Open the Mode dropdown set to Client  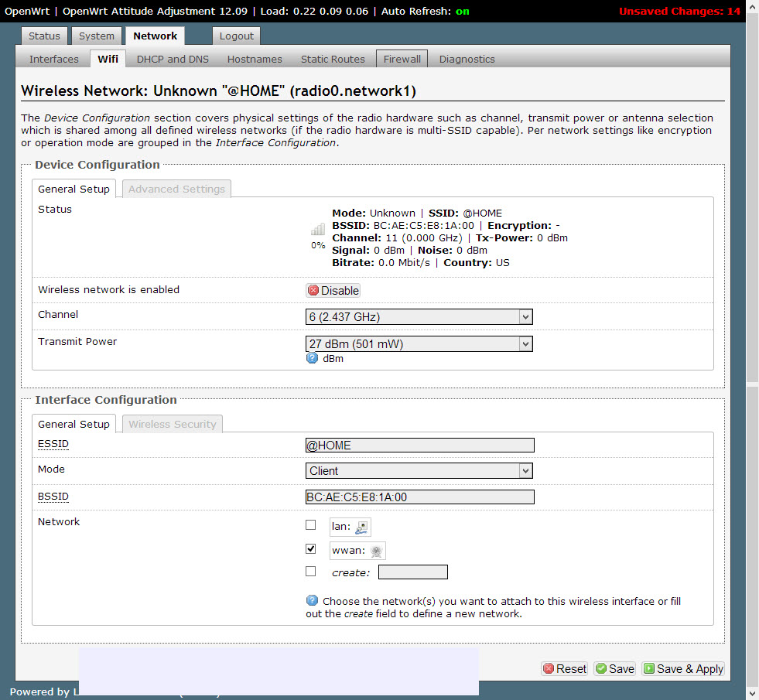[x=419, y=471]
